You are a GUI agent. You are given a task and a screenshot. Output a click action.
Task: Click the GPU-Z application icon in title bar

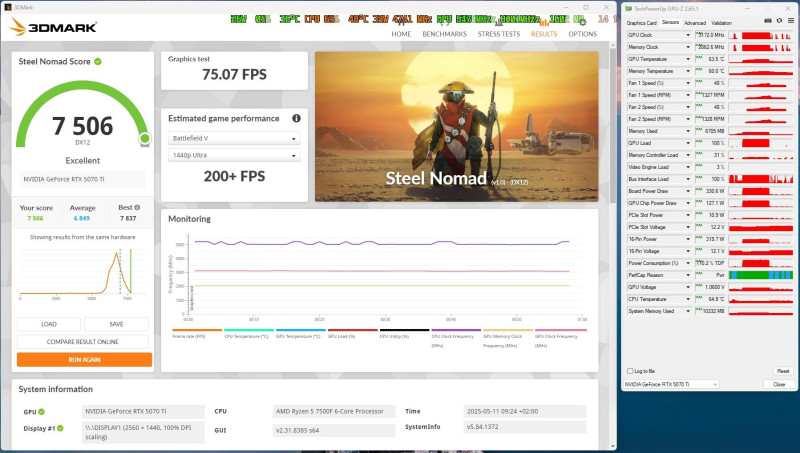(629, 9)
